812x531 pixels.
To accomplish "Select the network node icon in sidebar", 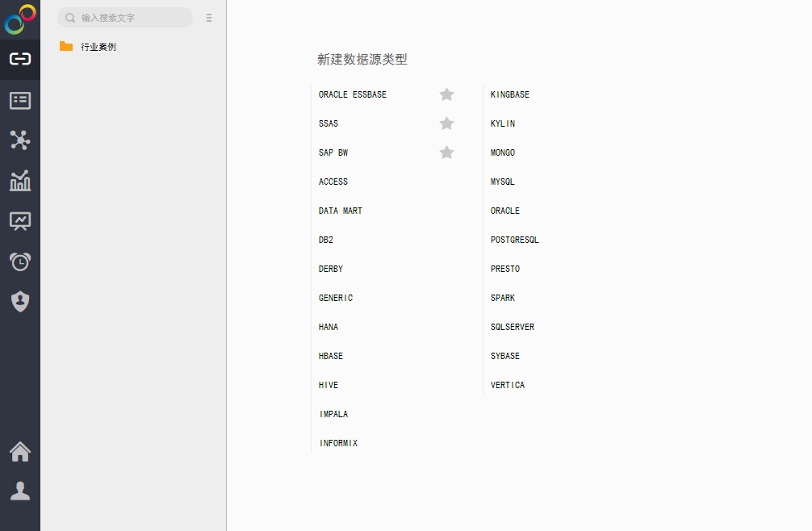I will point(20,140).
